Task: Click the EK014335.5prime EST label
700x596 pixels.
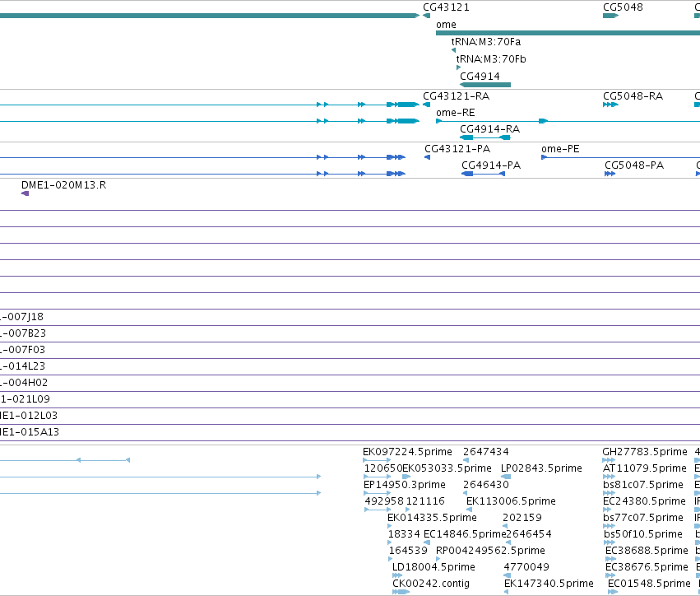Action: 432,518
